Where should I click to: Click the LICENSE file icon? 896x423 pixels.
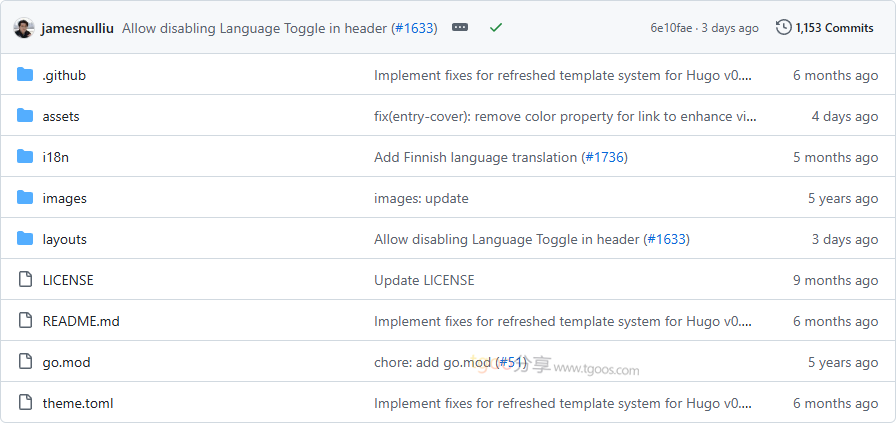[x=25, y=280]
